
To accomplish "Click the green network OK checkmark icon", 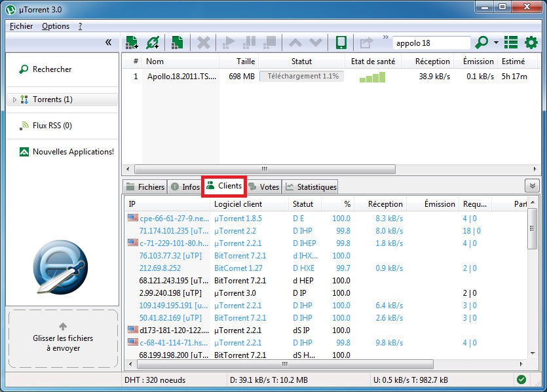I will (521, 380).
